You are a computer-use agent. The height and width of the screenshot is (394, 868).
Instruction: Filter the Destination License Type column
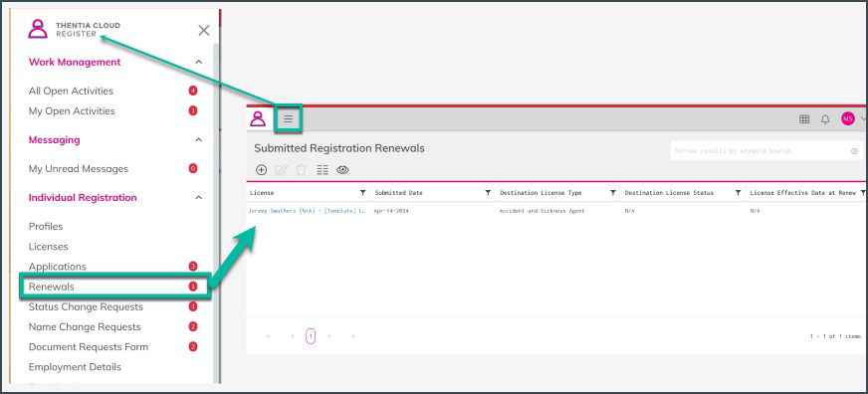pos(613,193)
